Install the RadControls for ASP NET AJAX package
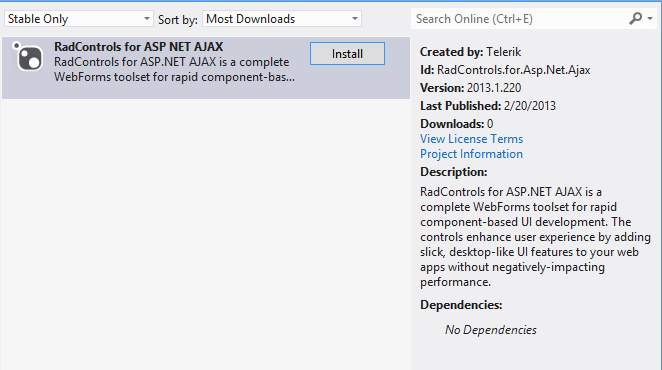The height and width of the screenshot is (370, 662). pyautogui.click(x=347, y=54)
